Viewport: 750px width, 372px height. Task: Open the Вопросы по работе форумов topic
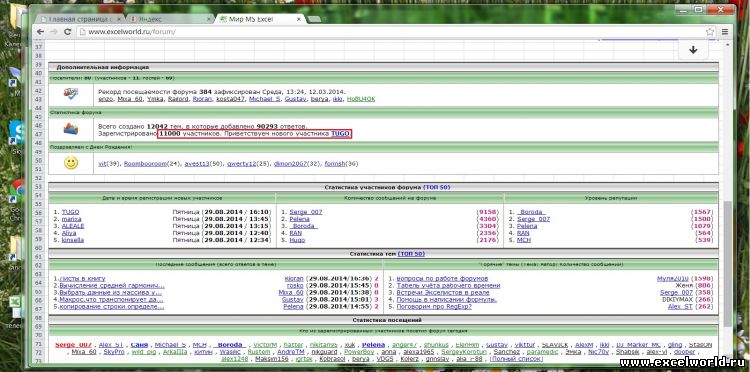[442, 278]
